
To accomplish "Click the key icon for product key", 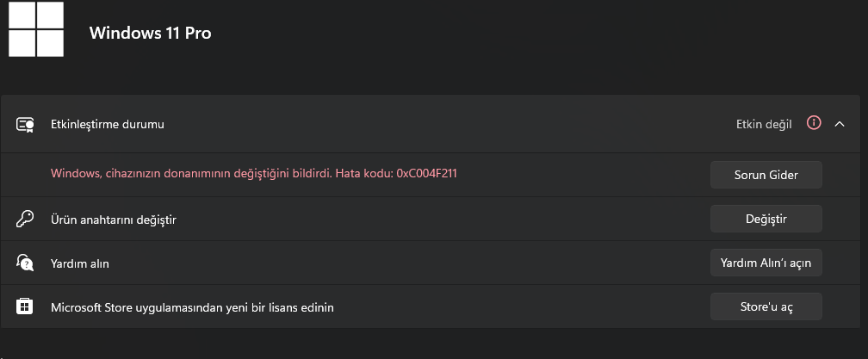I will (25, 220).
